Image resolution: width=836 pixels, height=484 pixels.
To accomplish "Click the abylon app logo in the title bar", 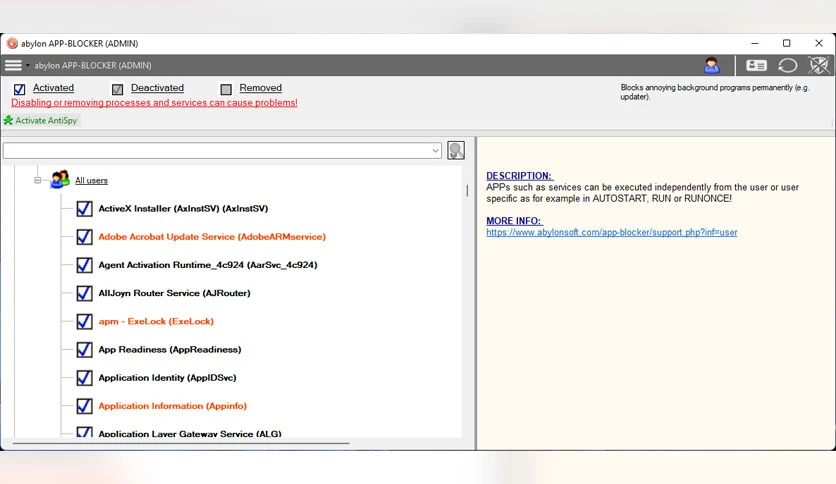I will 12,43.
